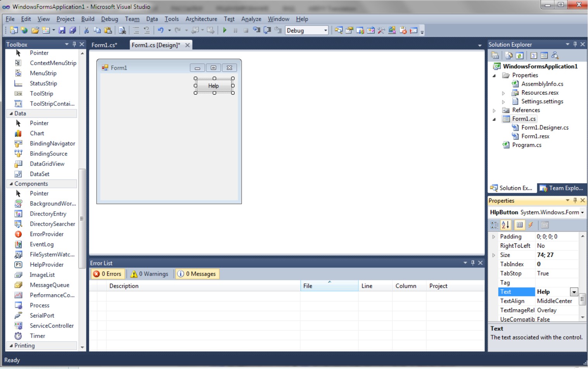588x369 pixels.
Task: Start debugging with the green play icon
Action: click(225, 30)
